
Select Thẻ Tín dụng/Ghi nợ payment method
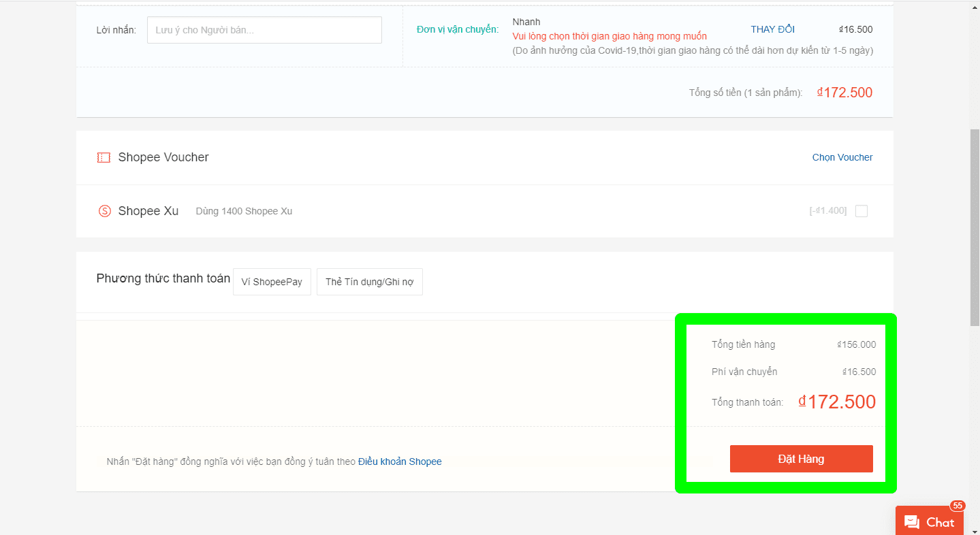(370, 282)
